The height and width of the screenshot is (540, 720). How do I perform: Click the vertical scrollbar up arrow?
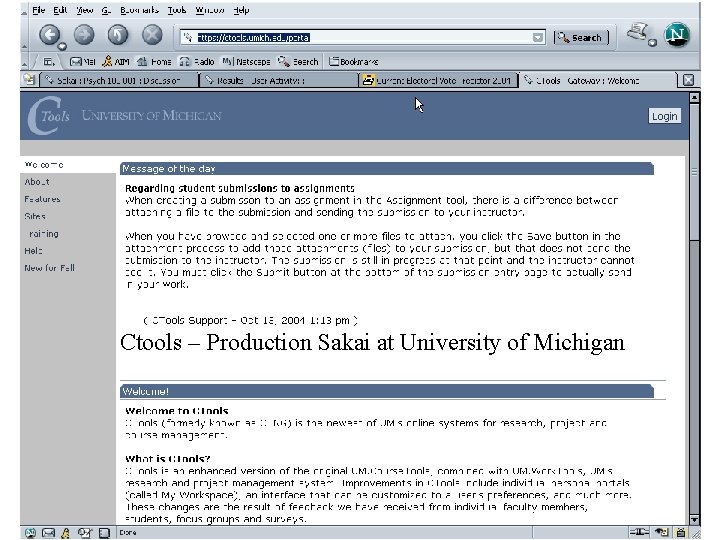pyautogui.click(x=694, y=98)
